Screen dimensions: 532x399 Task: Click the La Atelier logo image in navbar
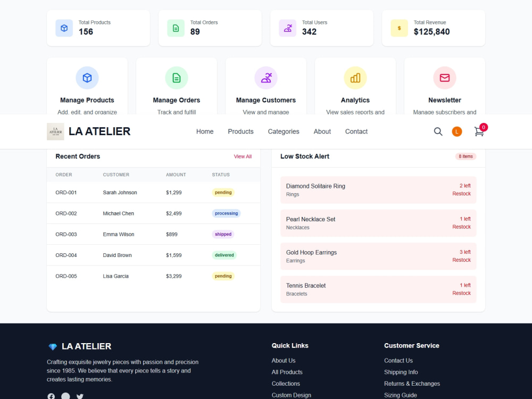click(x=55, y=131)
